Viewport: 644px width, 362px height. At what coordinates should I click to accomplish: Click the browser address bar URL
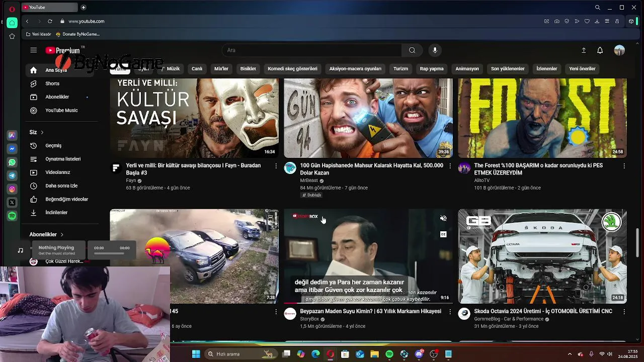click(86, 21)
